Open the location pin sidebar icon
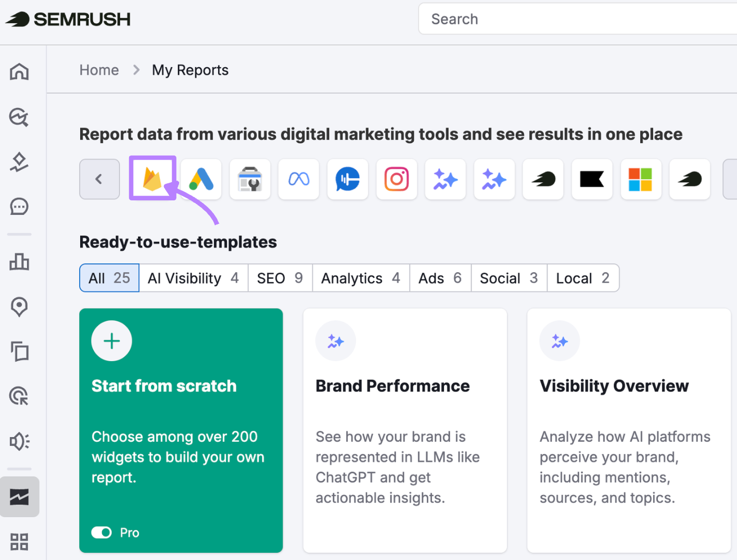Screen dimensions: 737x560 [x=19, y=307]
